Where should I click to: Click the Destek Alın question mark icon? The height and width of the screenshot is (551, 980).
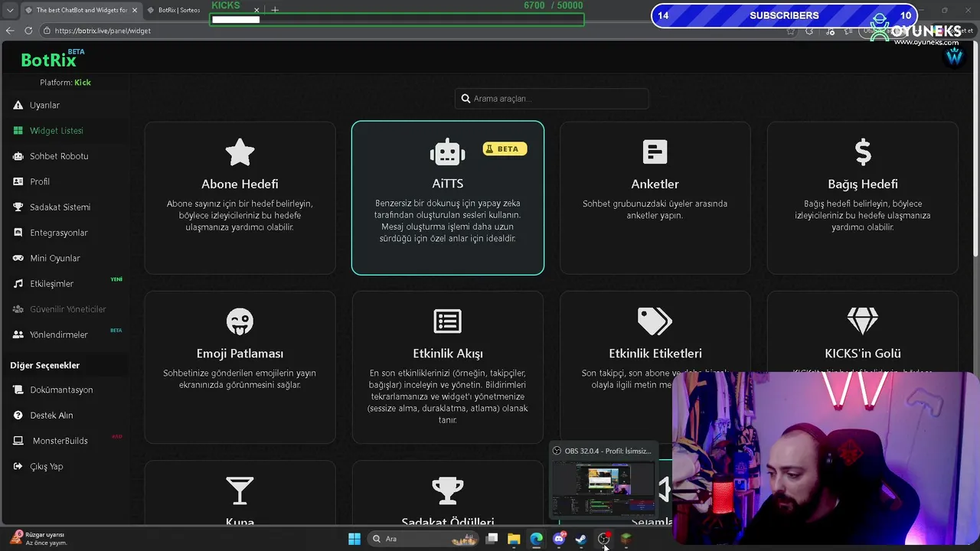pyautogui.click(x=18, y=416)
